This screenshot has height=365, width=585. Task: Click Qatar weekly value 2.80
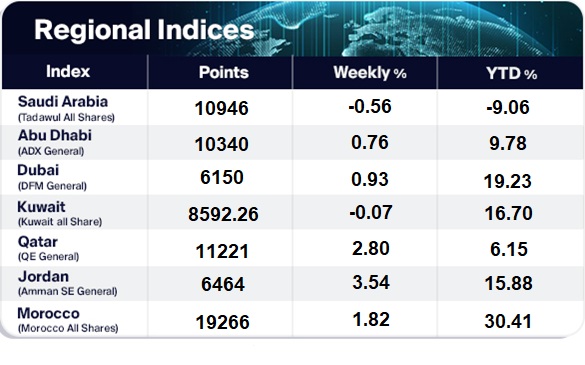pos(371,249)
